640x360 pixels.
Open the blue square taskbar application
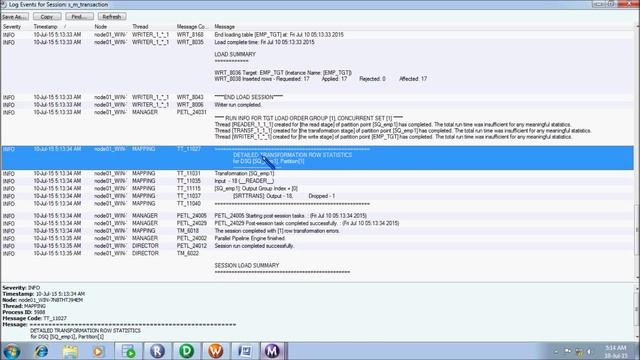(x=245, y=351)
